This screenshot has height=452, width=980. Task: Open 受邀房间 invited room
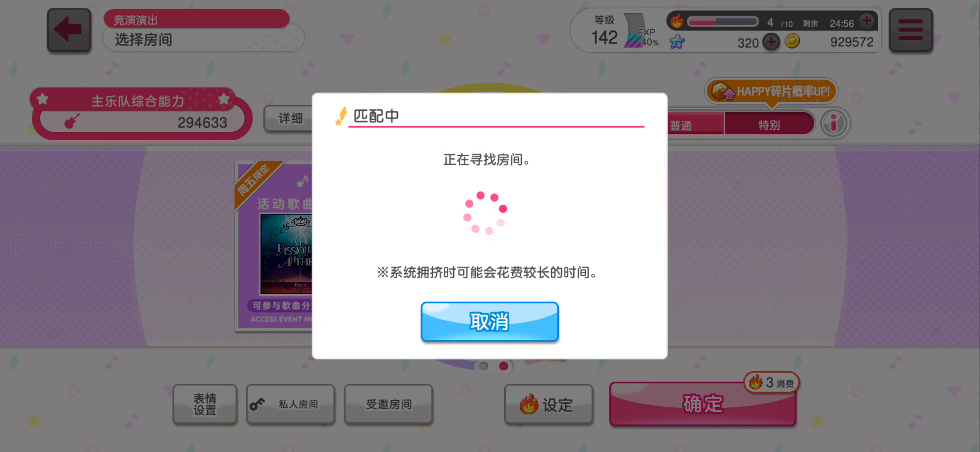click(x=388, y=404)
